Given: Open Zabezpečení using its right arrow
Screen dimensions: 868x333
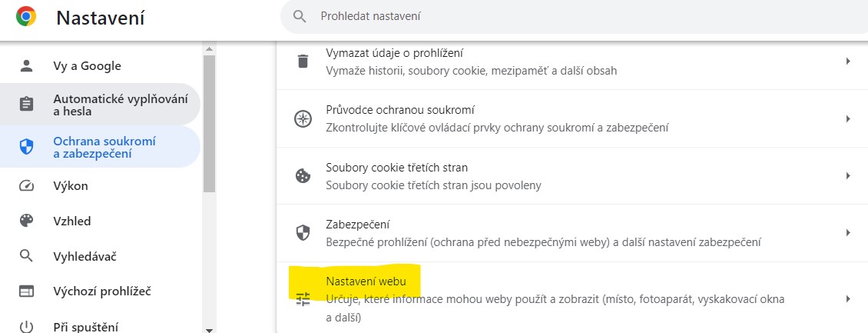Looking at the screenshot, I should [848, 233].
